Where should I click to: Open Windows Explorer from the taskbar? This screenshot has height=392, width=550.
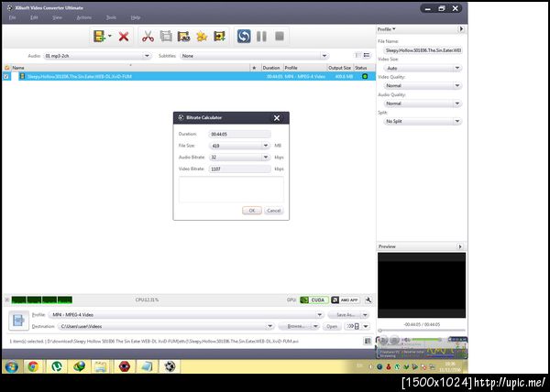click(x=101, y=366)
